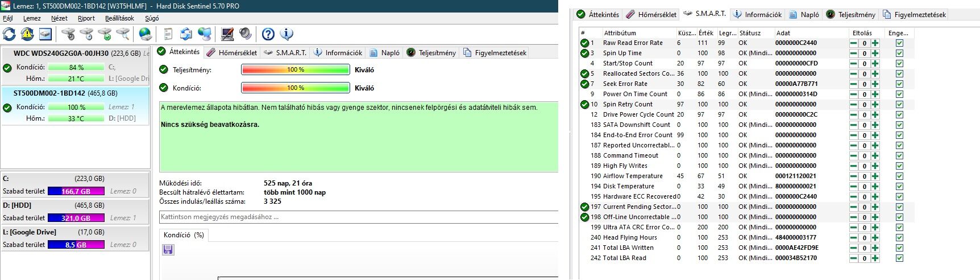
Task: Select the WDC WDS240G2G0A-00JH30 disk entry
Action: pyautogui.click(x=75, y=66)
